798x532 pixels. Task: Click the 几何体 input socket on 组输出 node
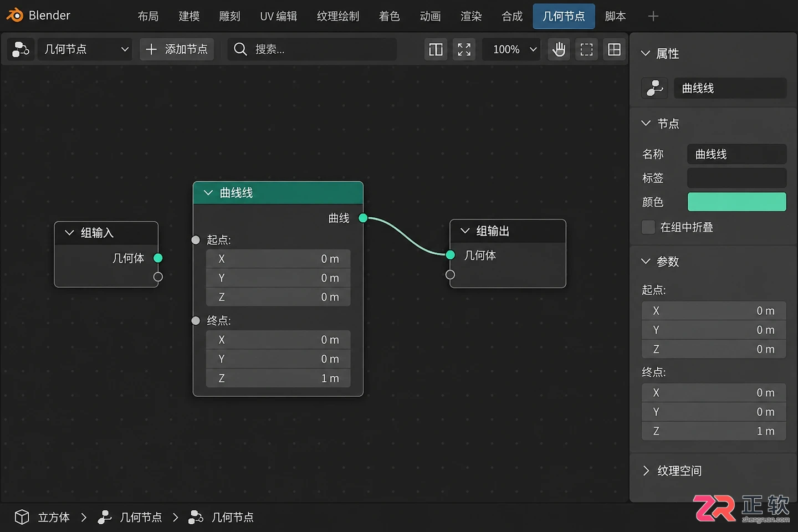coord(450,255)
